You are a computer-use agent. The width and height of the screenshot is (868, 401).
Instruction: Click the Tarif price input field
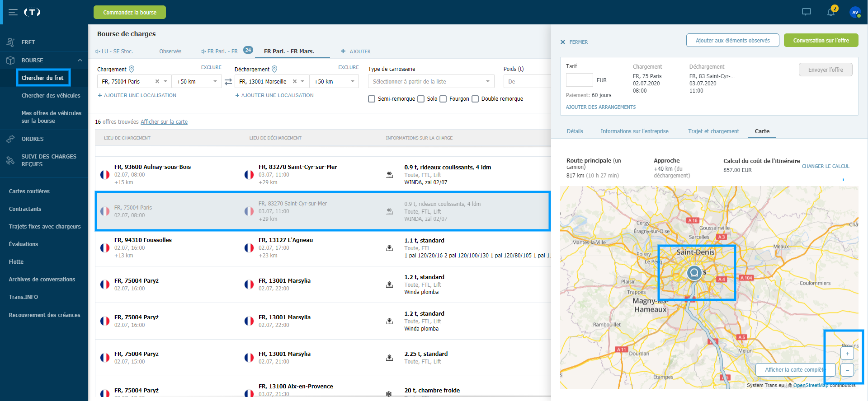pyautogui.click(x=579, y=80)
